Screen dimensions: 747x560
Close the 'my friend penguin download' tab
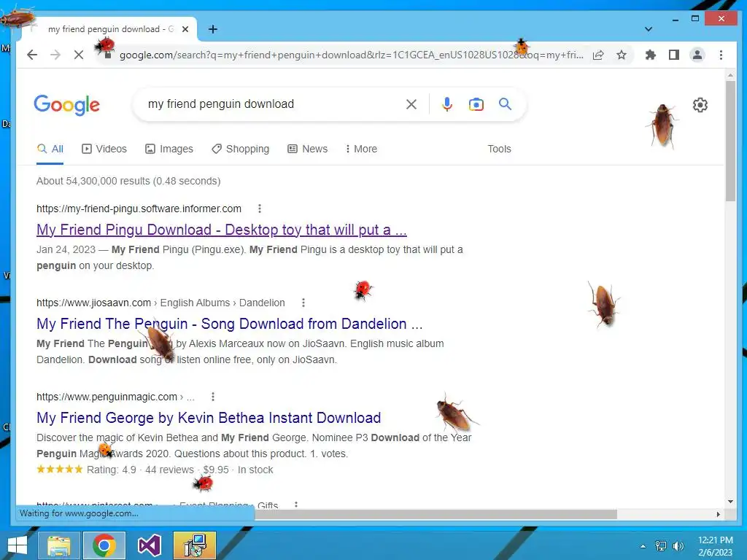click(185, 29)
